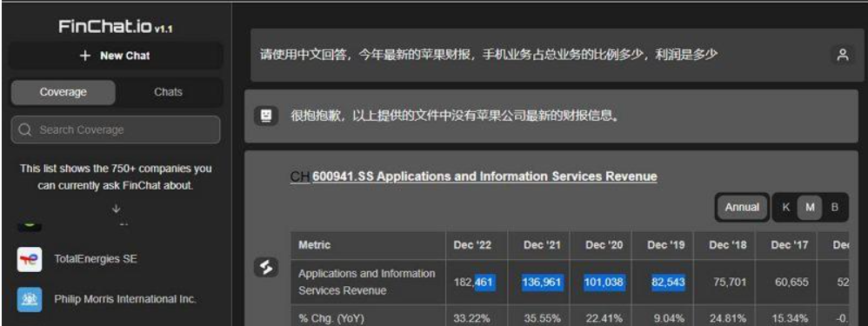This screenshot has height=326, width=868.
Task: Click the Applications and Information Services Revenue row label
Action: pos(367,282)
